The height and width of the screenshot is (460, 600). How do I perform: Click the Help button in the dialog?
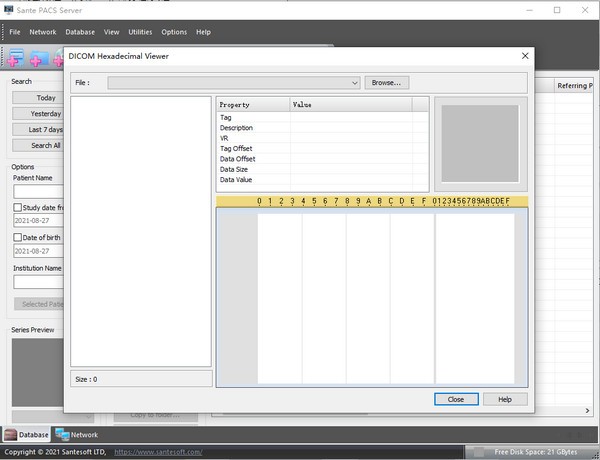[x=505, y=399]
